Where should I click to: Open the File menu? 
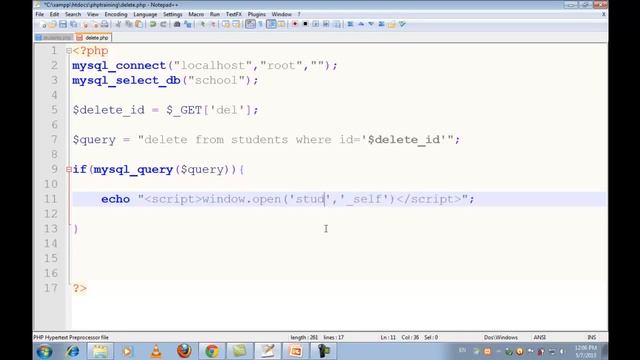click(40, 14)
